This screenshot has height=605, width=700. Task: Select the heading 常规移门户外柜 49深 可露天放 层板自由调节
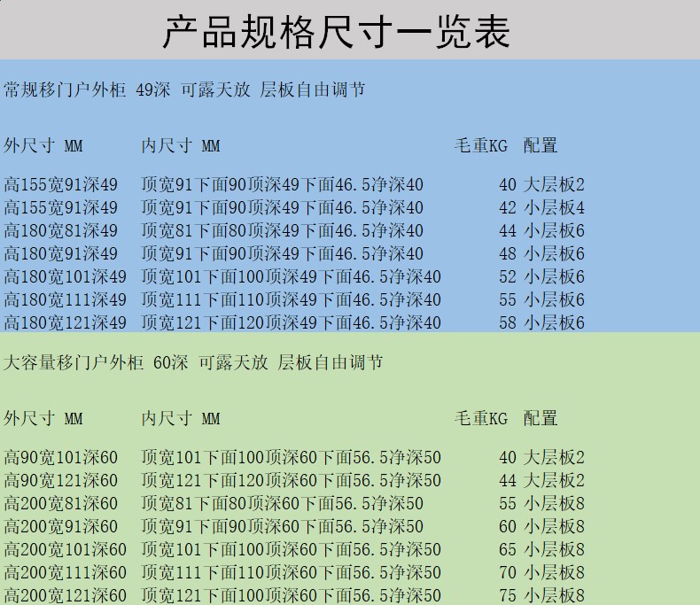point(184,89)
